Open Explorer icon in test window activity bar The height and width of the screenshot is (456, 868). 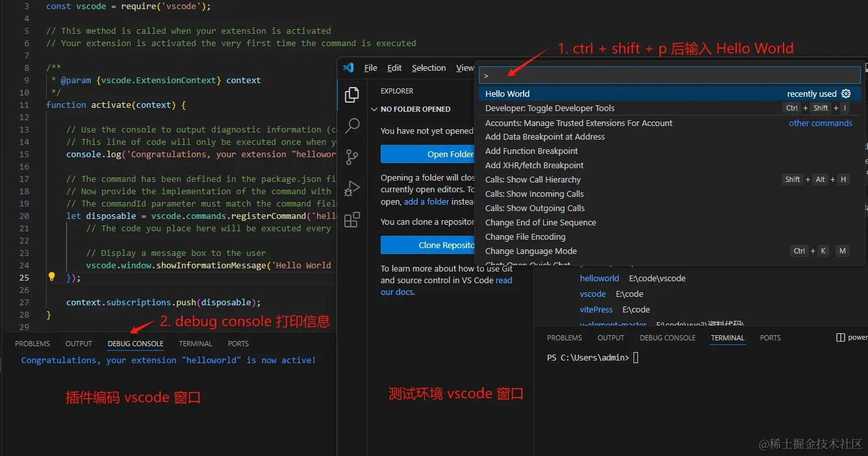click(352, 95)
